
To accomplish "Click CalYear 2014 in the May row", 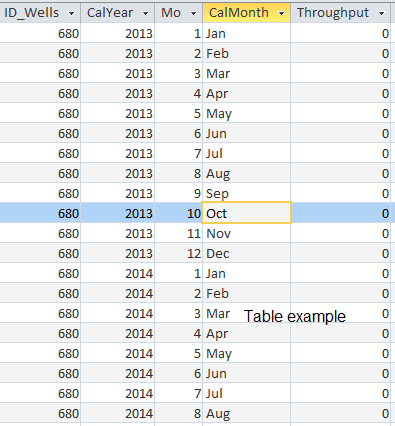I will (x=118, y=353).
